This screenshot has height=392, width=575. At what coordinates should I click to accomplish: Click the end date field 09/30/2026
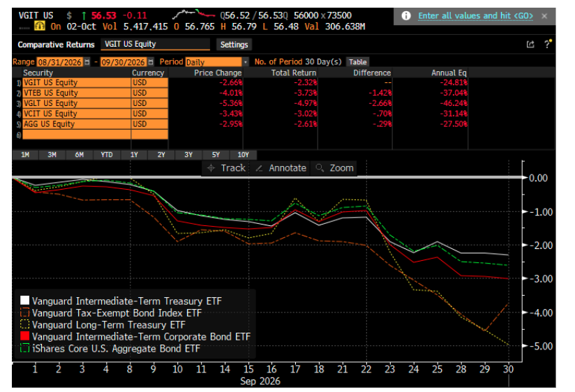(x=124, y=62)
